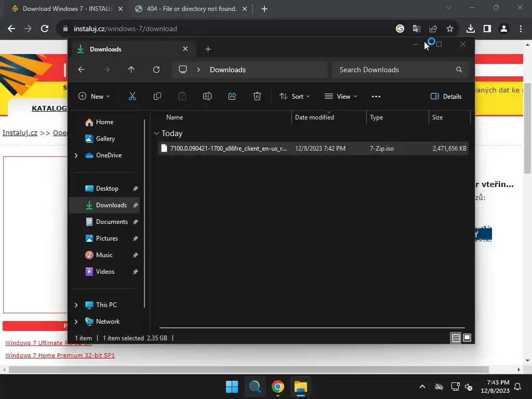Screen dimensions: 532x399
Task: Open Windows Start menu
Action: click(232, 387)
